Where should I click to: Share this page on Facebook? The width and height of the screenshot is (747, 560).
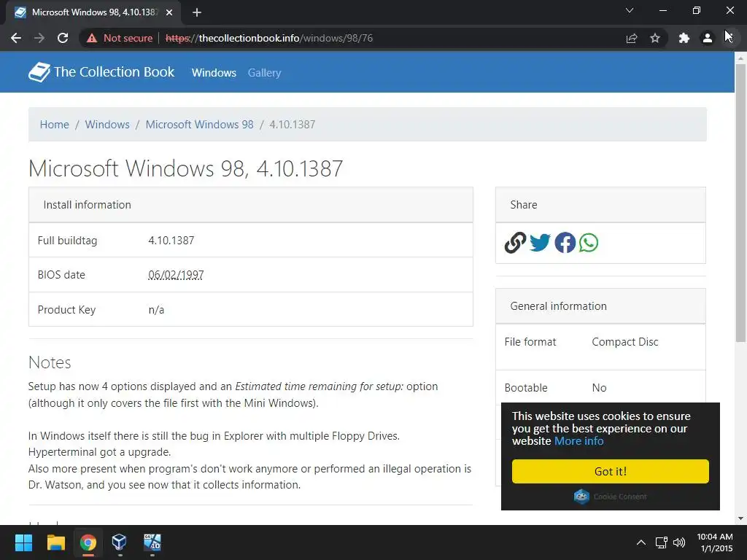tap(565, 243)
